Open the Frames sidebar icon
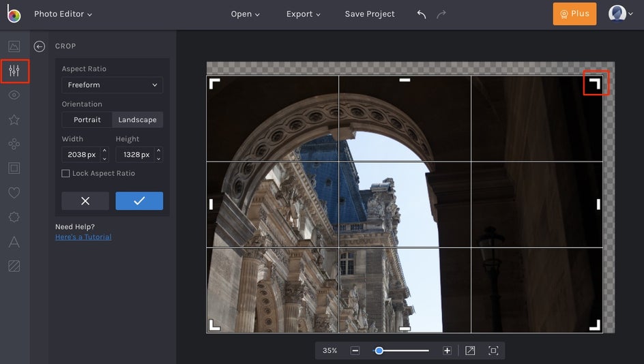This screenshot has width=644, height=364. (14, 168)
